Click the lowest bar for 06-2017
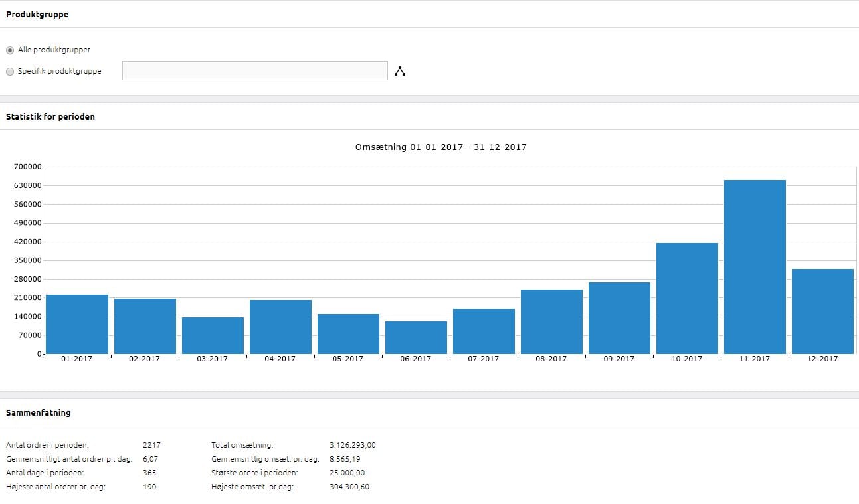The height and width of the screenshot is (504, 859). tap(416, 337)
